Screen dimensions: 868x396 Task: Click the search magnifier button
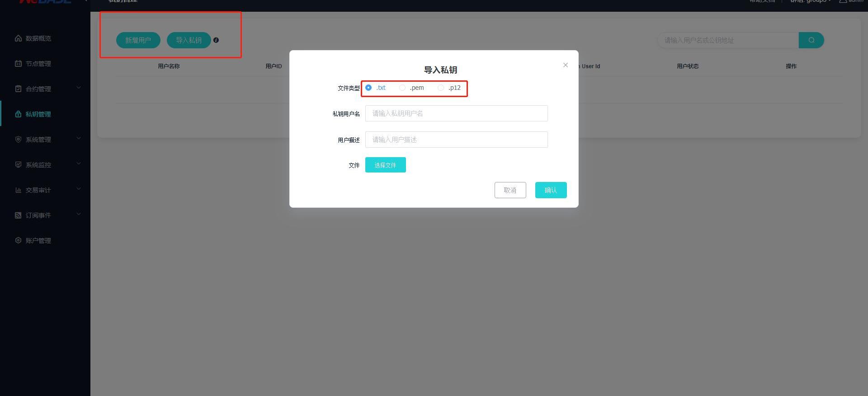click(811, 40)
